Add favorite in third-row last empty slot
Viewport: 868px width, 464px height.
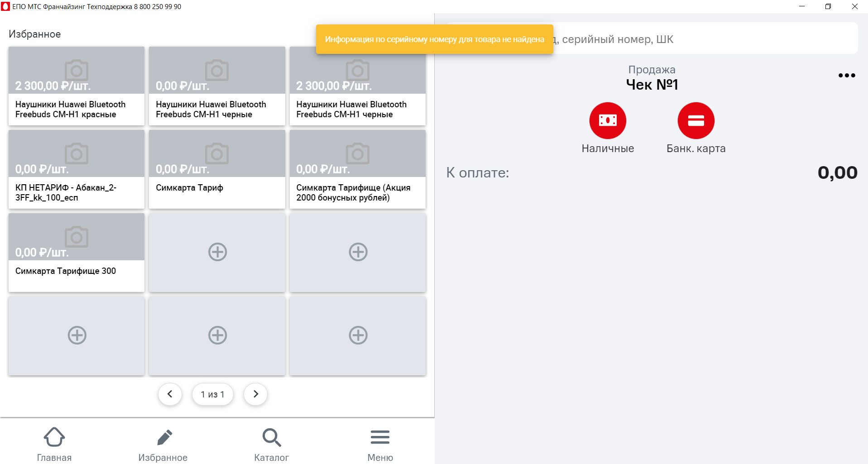358,252
